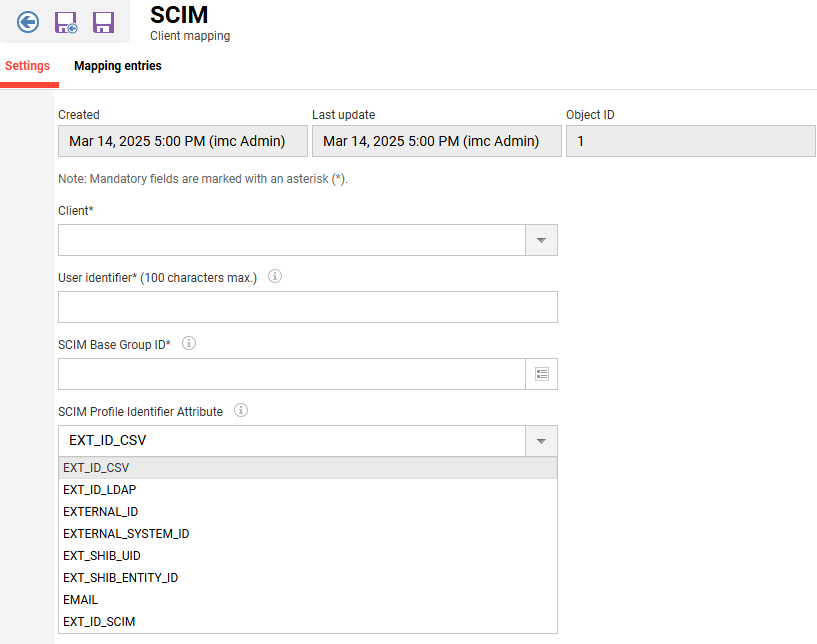
Task: Click the save and close icon
Action: coord(66,21)
